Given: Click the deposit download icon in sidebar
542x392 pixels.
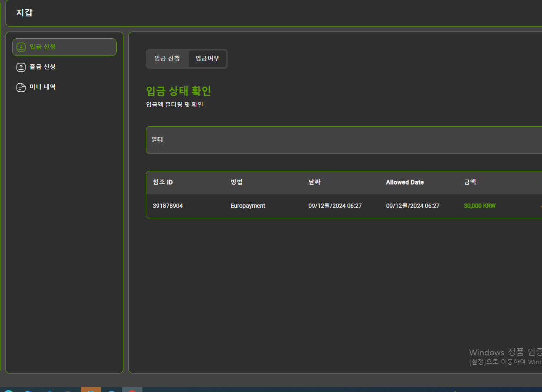Looking at the screenshot, I should (x=21, y=47).
